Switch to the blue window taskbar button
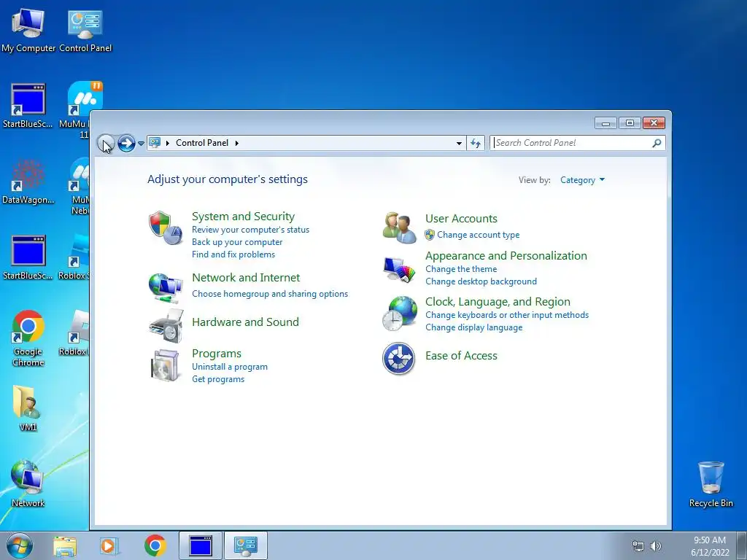 (x=201, y=545)
